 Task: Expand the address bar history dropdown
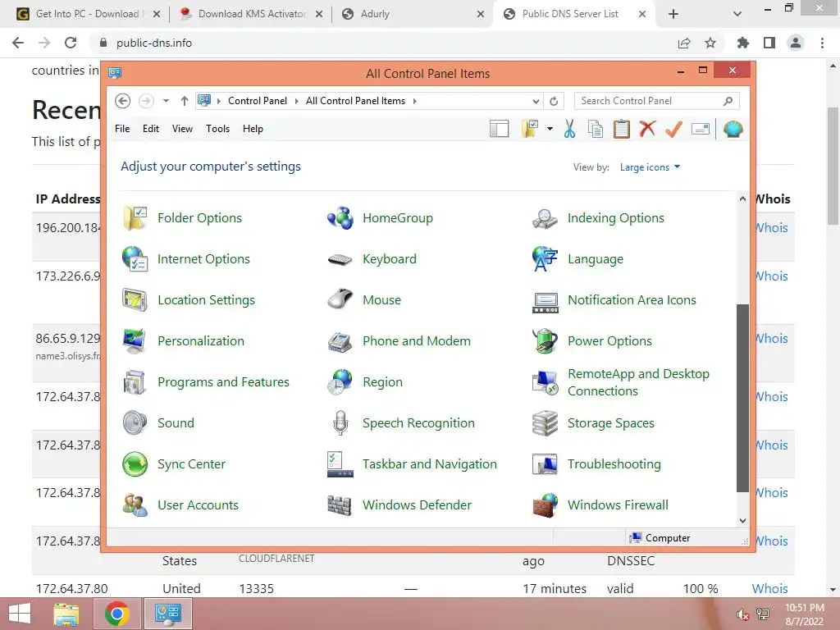[x=535, y=101]
